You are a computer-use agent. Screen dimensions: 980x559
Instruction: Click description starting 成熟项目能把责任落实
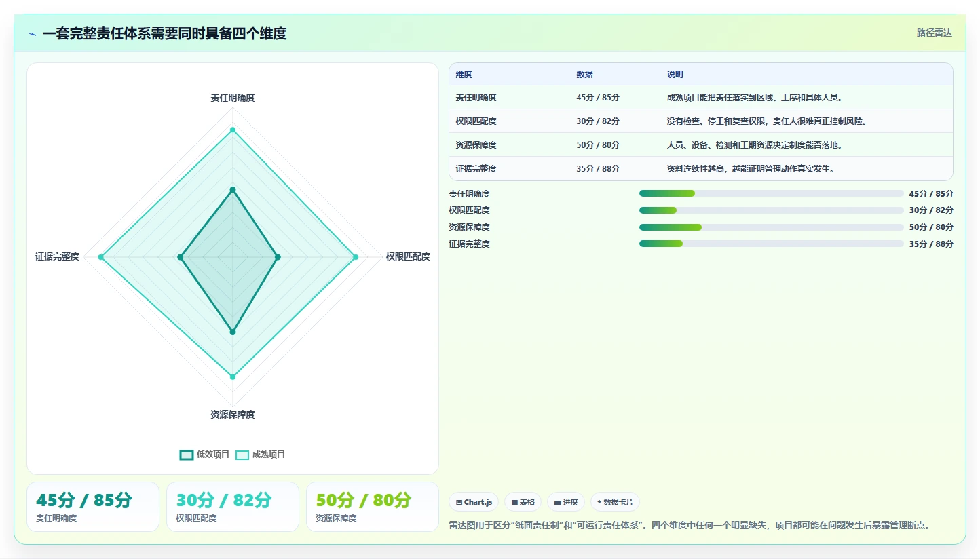(x=755, y=97)
